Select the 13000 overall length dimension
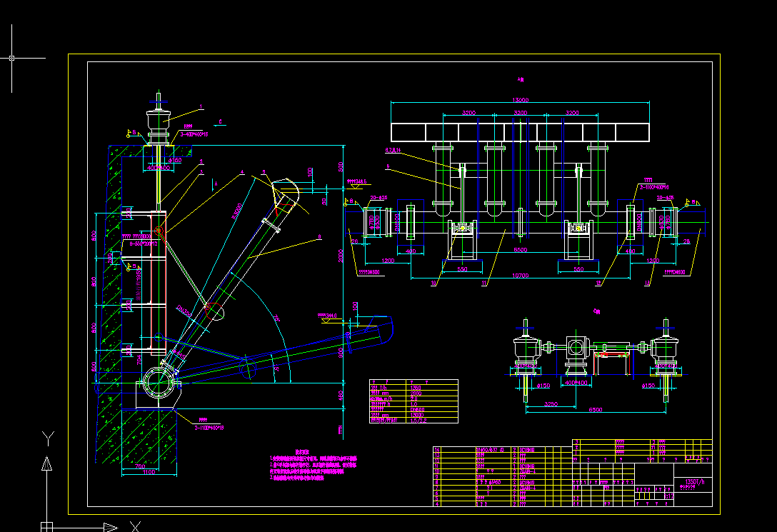 pos(520,100)
